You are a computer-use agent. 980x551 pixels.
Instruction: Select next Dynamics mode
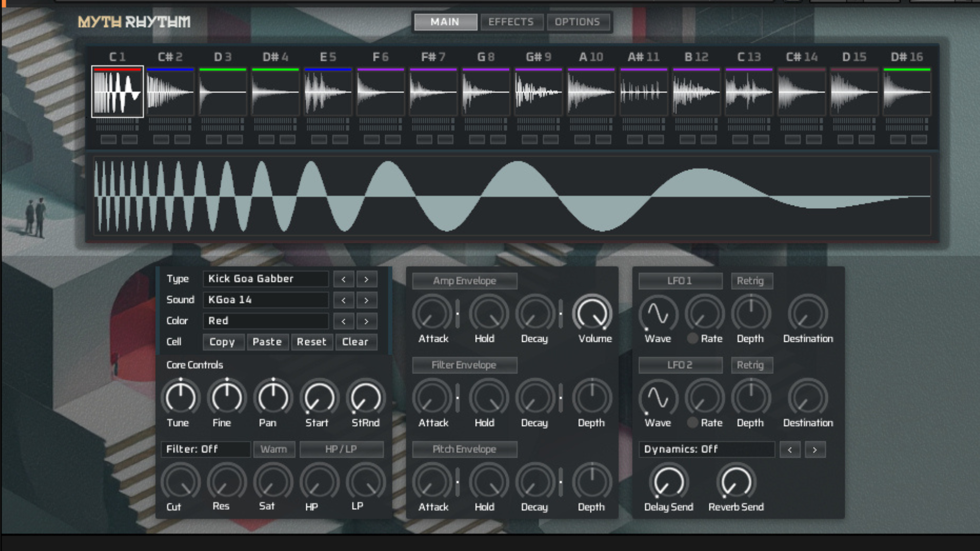pyautogui.click(x=815, y=449)
